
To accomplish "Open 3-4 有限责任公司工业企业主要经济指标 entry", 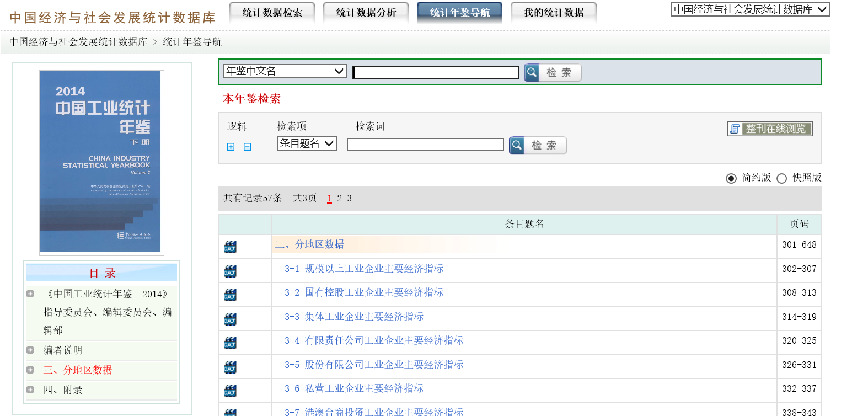I will click(374, 340).
